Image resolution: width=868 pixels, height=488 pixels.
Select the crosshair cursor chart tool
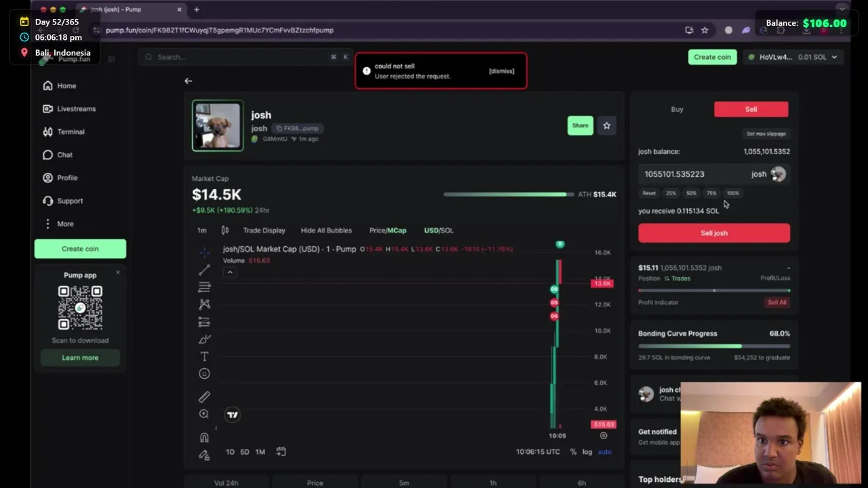click(x=204, y=253)
